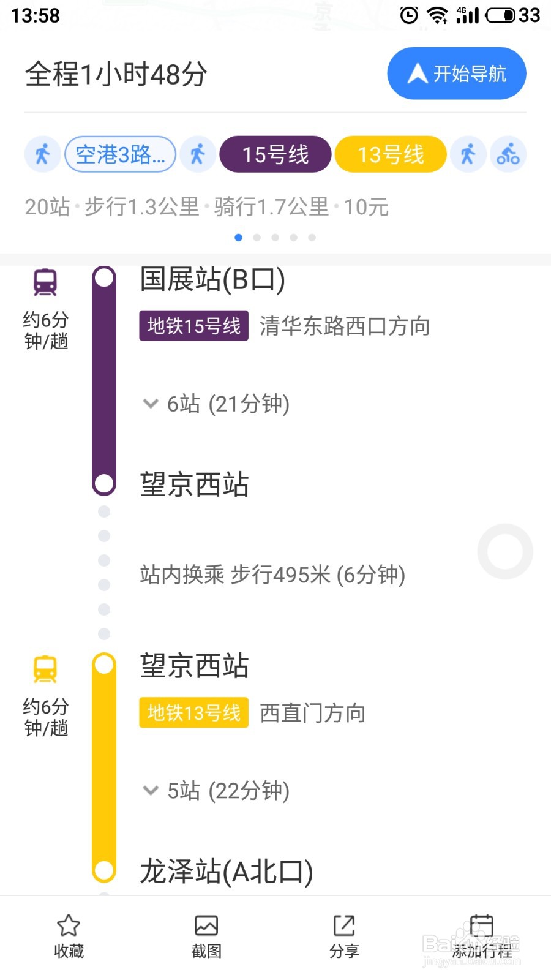Screen dimensions: 551x980
Task: Tap 分享 share icon
Action: (x=344, y=925)
